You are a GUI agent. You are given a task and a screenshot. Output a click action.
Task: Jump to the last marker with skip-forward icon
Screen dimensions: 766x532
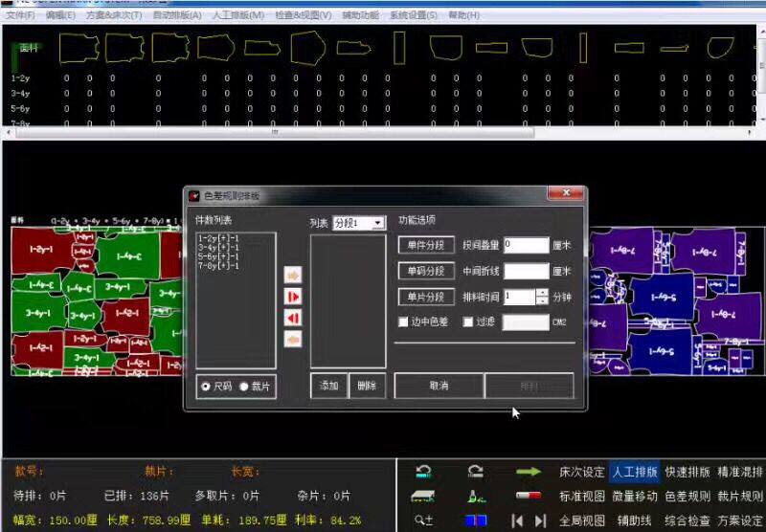pyautogui.click(x=540, y=521)
